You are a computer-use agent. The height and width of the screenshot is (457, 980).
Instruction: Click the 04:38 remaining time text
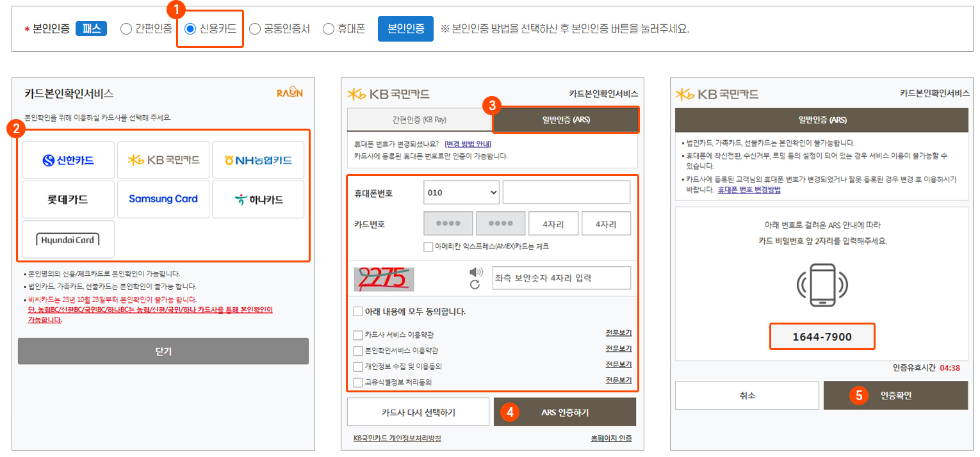tap(950, 368)
